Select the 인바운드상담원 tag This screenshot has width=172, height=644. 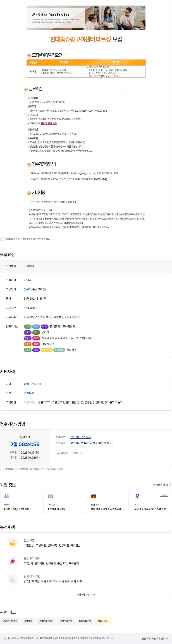coord(10,621)
